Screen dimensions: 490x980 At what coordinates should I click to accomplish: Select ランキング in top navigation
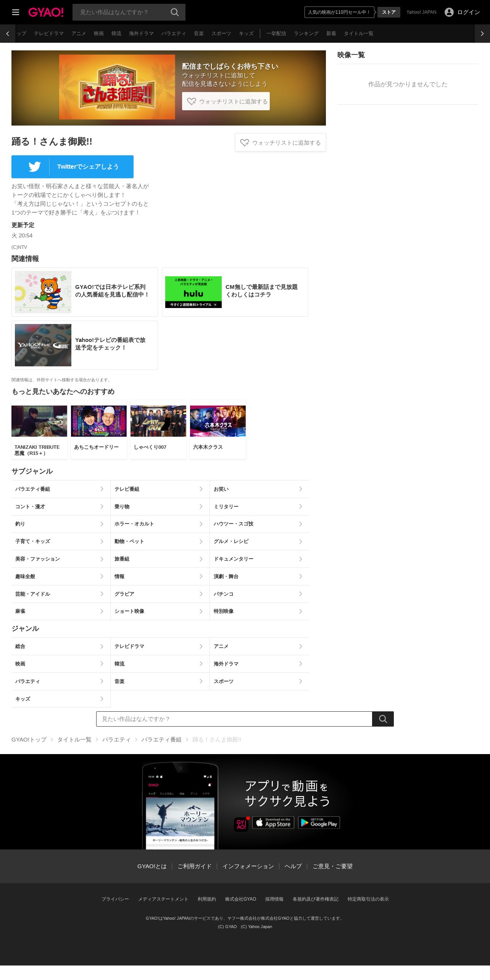(306, 34)
